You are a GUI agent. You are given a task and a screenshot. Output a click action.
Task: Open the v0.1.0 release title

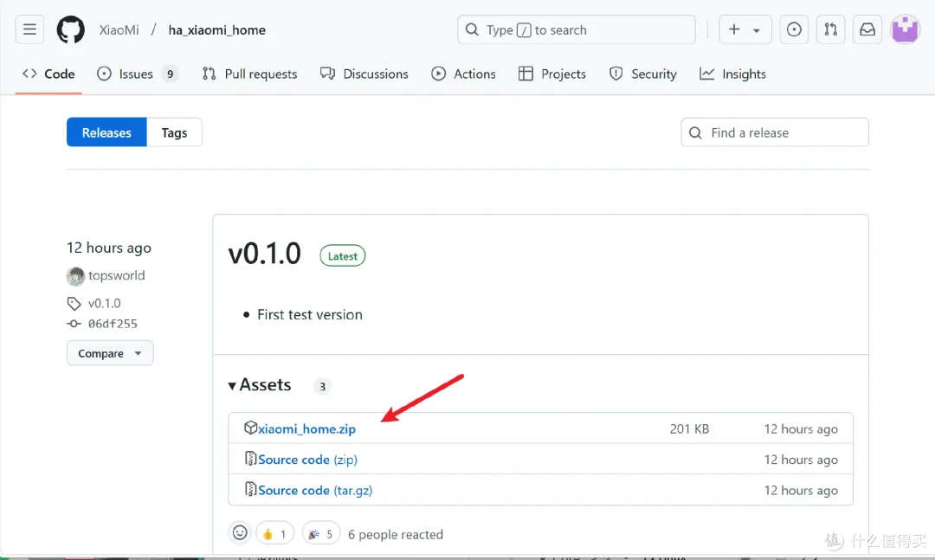[x=265, y=254]
